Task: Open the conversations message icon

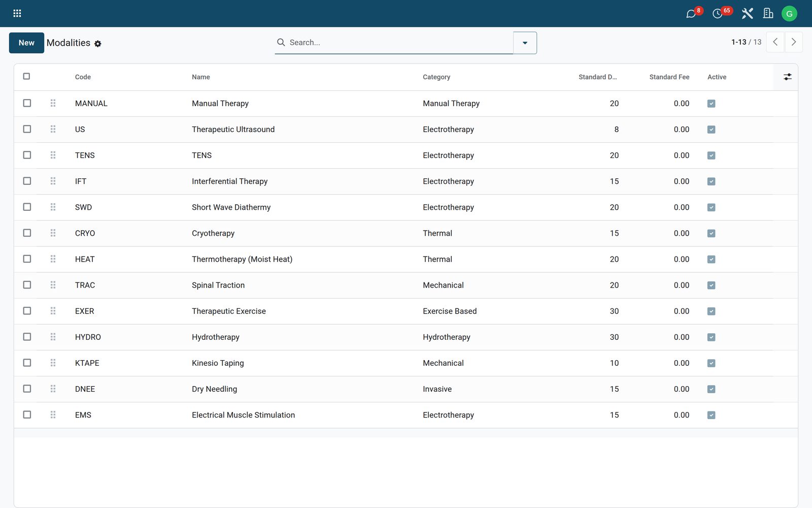Action: pos(691,14)
